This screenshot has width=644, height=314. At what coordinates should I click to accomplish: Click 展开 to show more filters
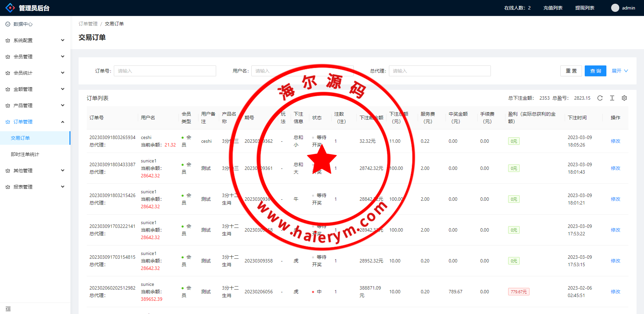click(620, 71)
